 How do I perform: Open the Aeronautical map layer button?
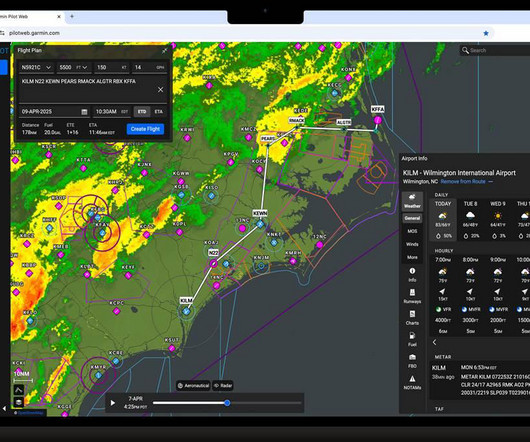[x=193, y=386]
